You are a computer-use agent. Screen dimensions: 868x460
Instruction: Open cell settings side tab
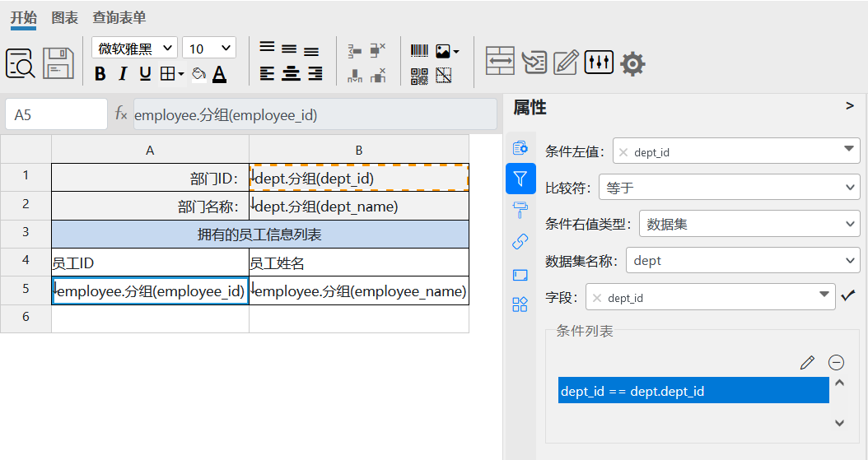click(520, 147)
